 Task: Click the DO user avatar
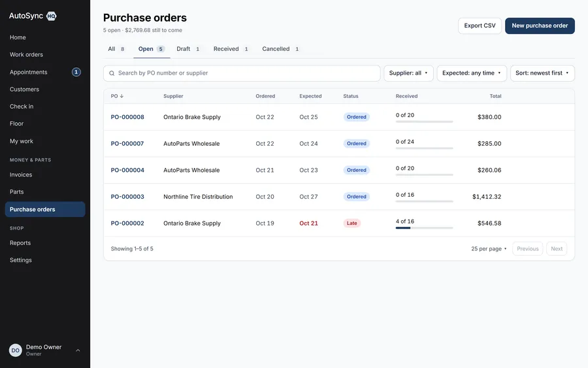16,350
